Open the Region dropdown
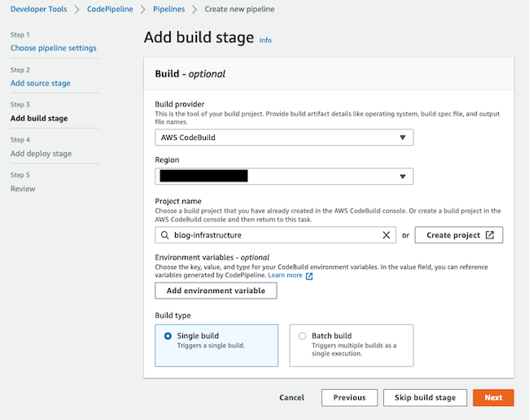Viewport: 529px width, 420px height. point(284,177)
